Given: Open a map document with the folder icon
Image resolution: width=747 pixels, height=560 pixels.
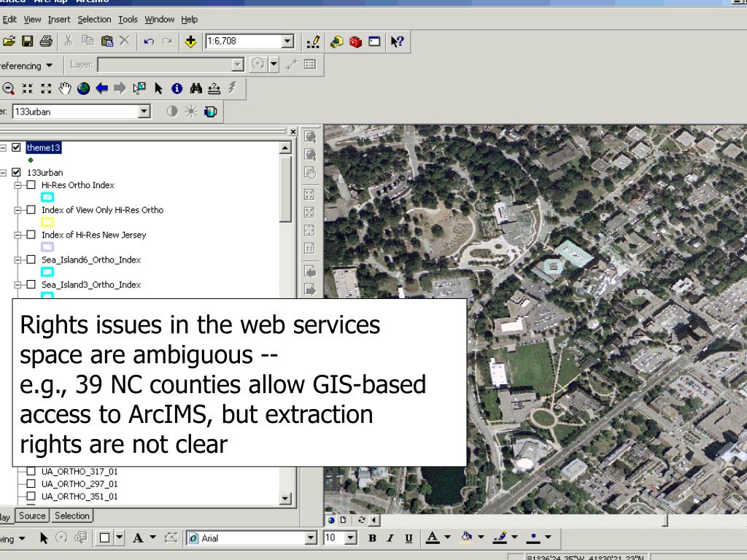Looking at the screenshot, I should 9,42.
